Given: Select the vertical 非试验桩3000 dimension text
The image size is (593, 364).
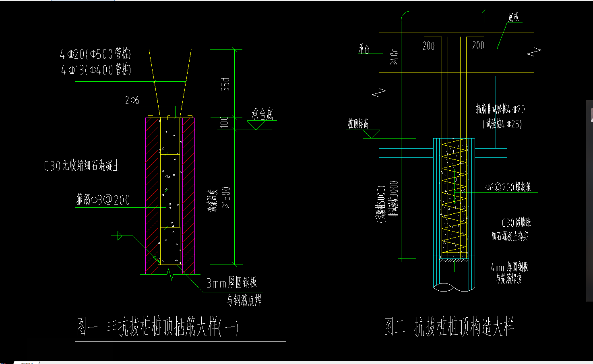Looking at the screenshot, I should tap(394, 199).
